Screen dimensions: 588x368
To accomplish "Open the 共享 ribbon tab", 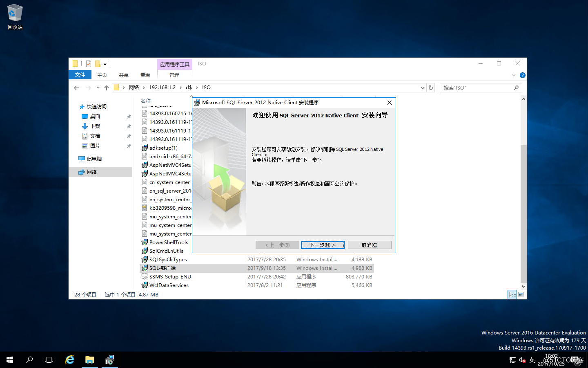I will pos(124,75).
